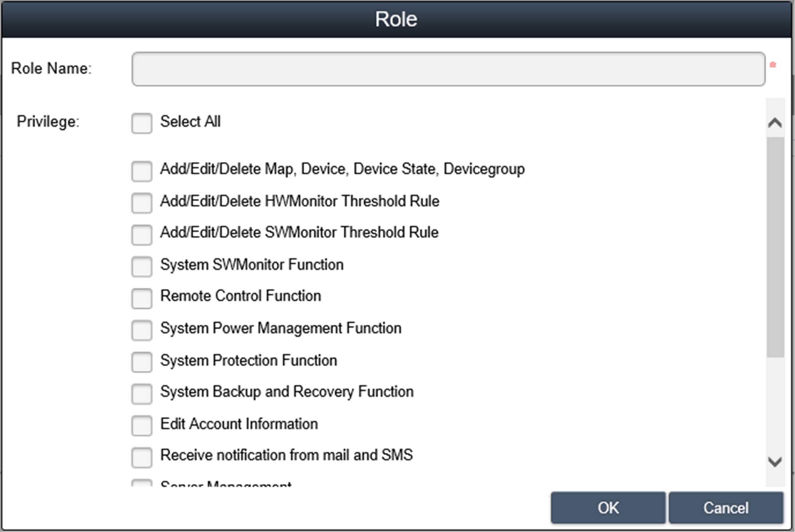This screenshot has height=532, width=795.
Task: Confirm the role with OK
Action: [x=608, y=508]
